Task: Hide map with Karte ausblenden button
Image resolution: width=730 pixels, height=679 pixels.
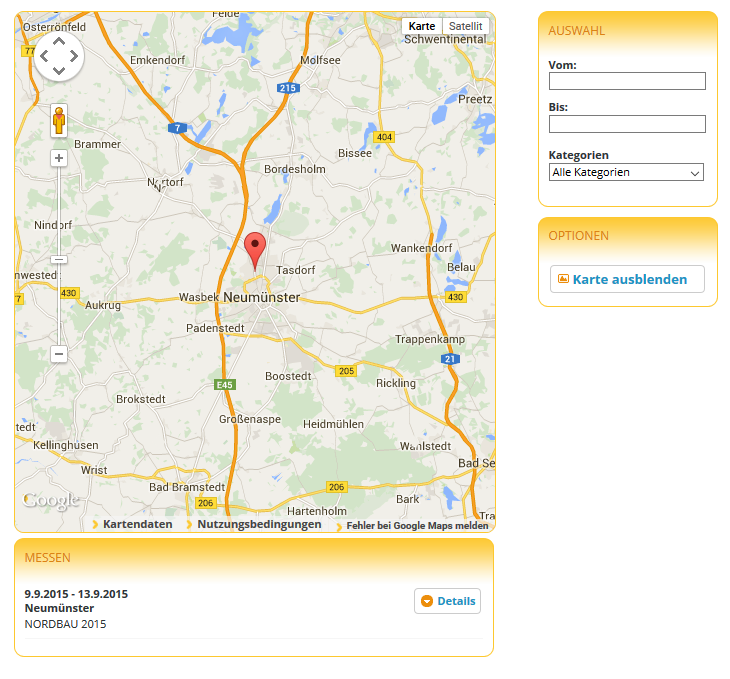Action: tap(627, 279)
